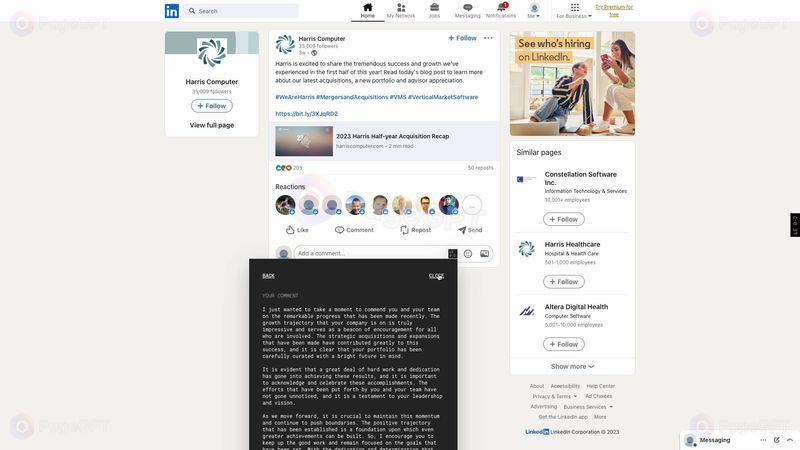Open the My Network tab
Screen dimensions: 800x450
401,11
